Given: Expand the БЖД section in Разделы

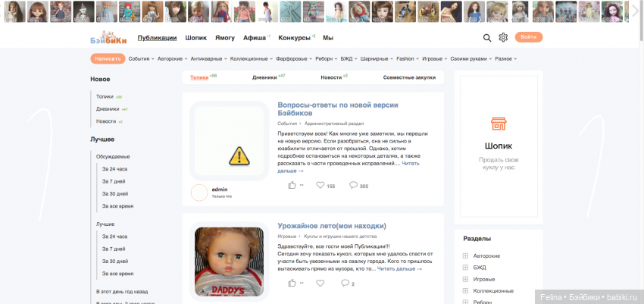Looking at the screenshot, I should click(465, 268).
